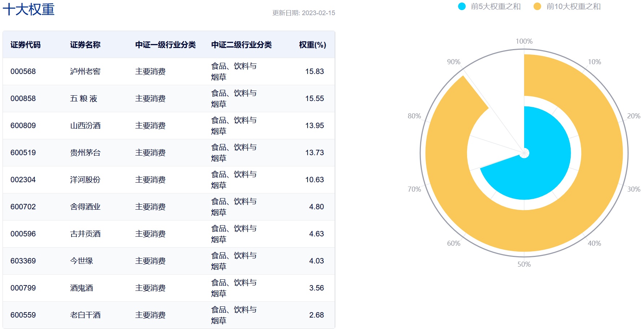
Task: Click stock name 贵州茅台
Action: coord(85,153)
